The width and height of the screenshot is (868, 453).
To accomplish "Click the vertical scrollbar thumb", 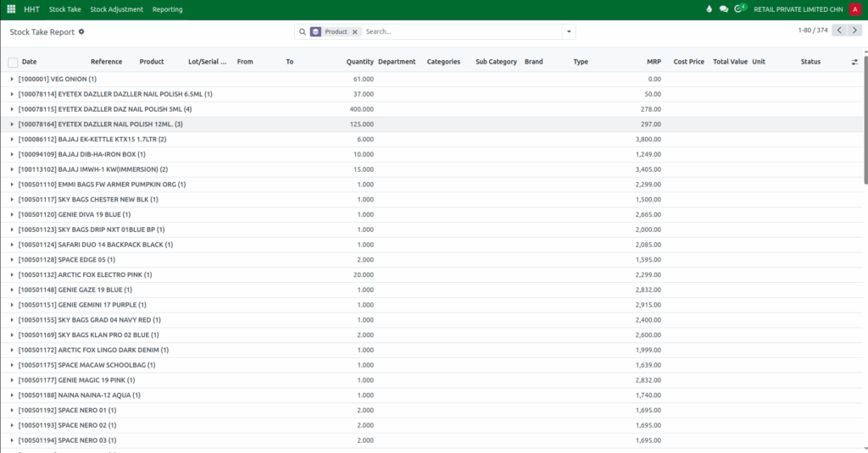I will click(x=865, y=119).
